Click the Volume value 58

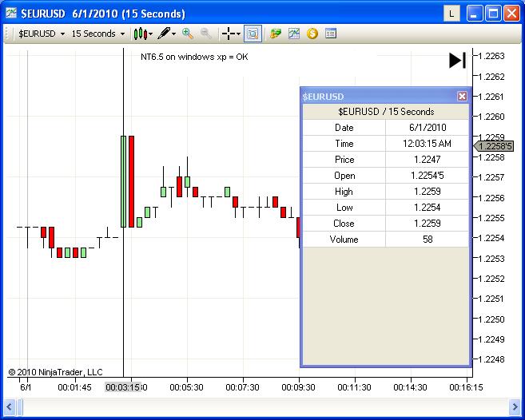point(428,240)
